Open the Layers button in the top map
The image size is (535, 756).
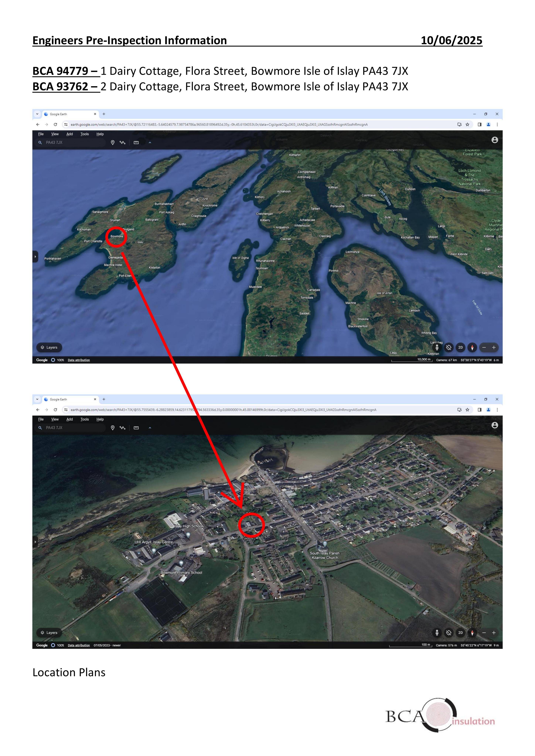tap(49, 347)
